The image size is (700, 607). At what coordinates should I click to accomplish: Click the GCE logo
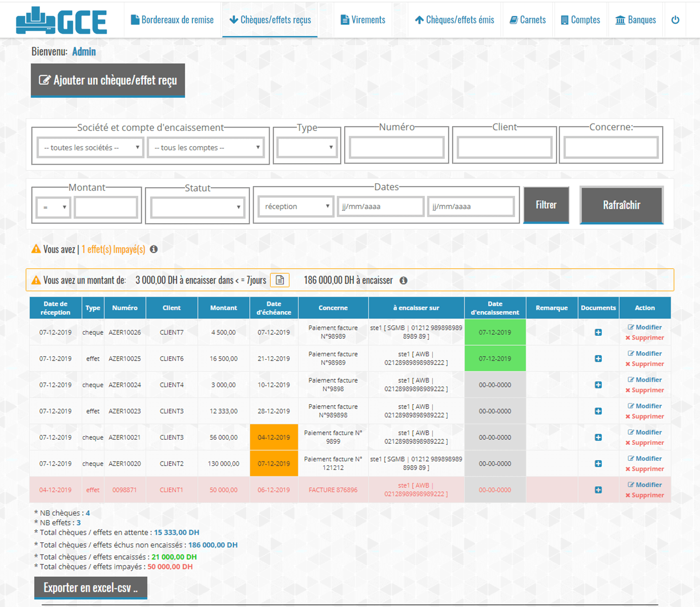click(x=61, y=21)
